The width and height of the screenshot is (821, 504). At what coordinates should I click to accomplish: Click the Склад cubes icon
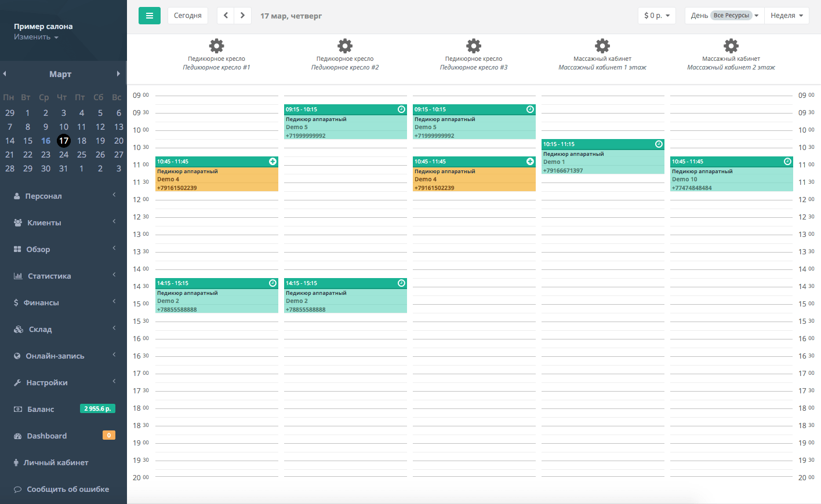pos(19,330)
